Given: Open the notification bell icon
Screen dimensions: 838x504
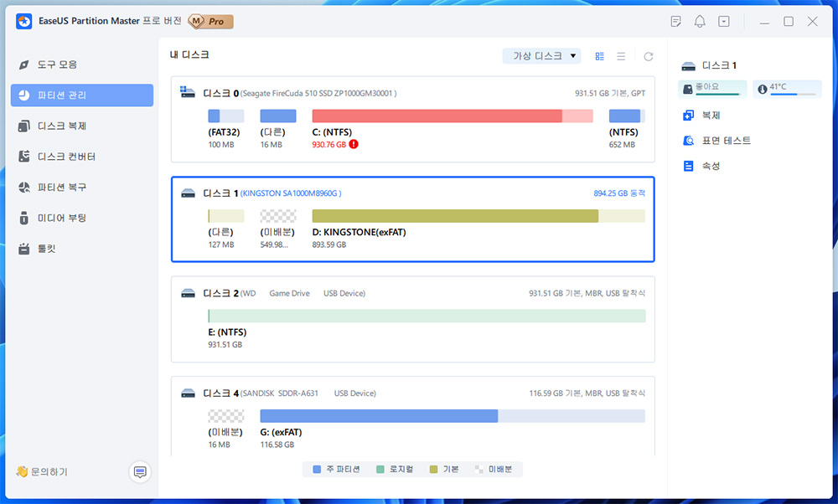Looking at the screenshot, I should click(700, 22).
